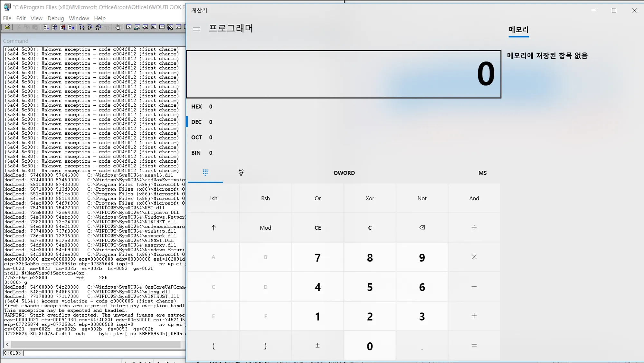644x363 pixels.
Task: Select the full keypad view
Action: (205, 173)
